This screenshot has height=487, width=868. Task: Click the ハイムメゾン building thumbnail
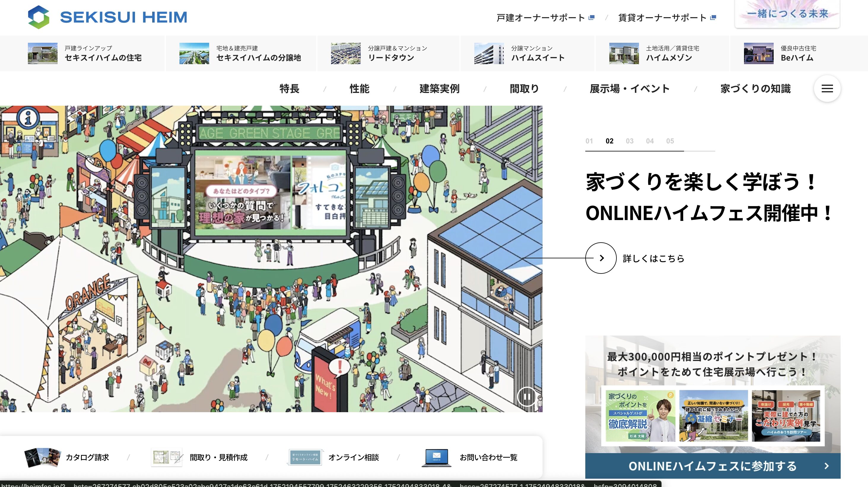point(624,53)
